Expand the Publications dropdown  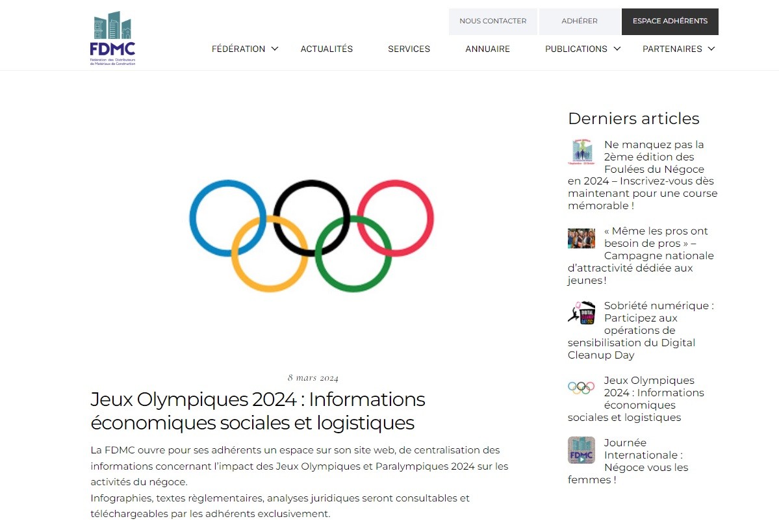tap(576, 49)
